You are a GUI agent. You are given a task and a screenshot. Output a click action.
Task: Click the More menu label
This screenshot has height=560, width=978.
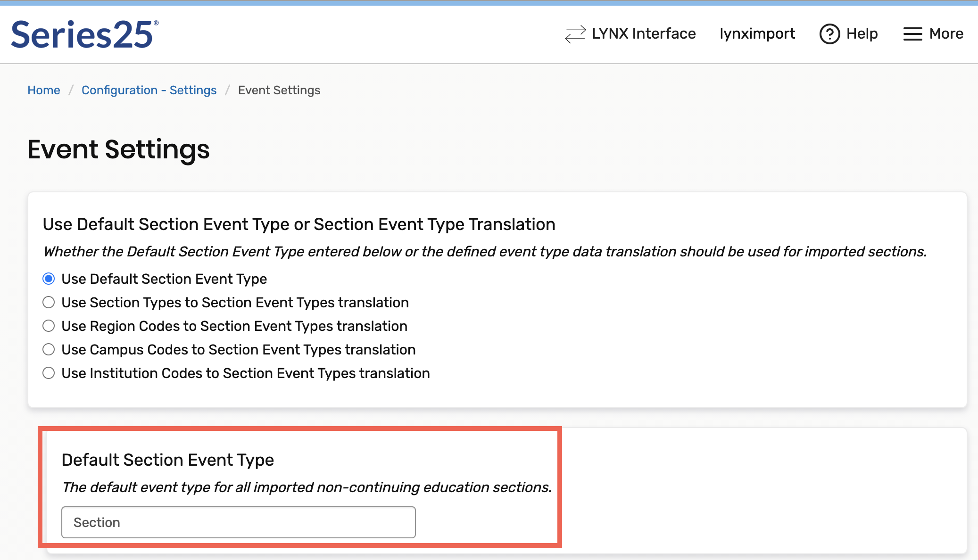pyautogui.click(x=946, y=34)
